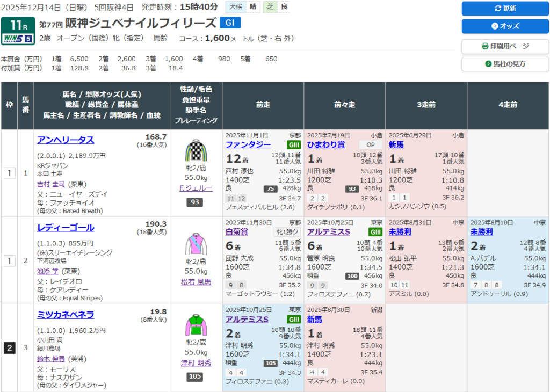Open horse アンヘリータス profile link
This screenshot has width=550, height=392.
click(x=66, y=140)
